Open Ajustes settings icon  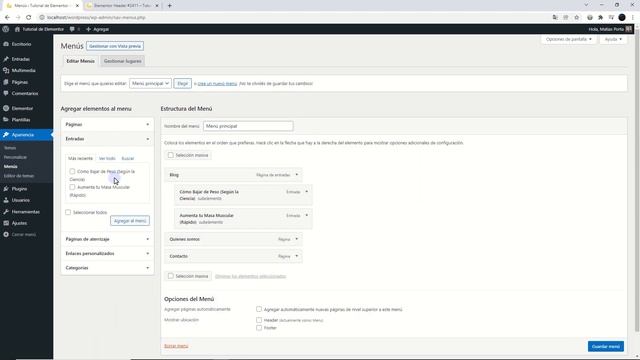(x=6, y=223)
